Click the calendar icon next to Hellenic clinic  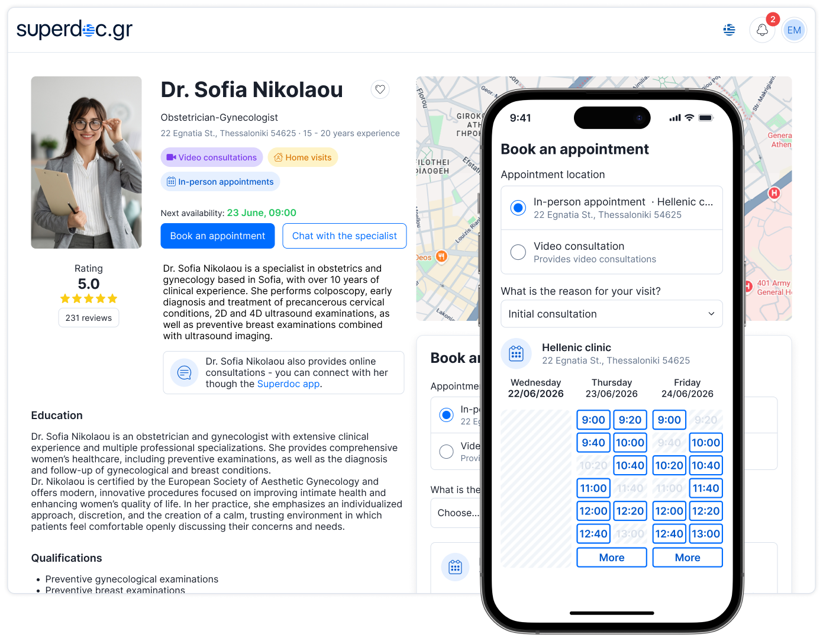coord(516,354)
